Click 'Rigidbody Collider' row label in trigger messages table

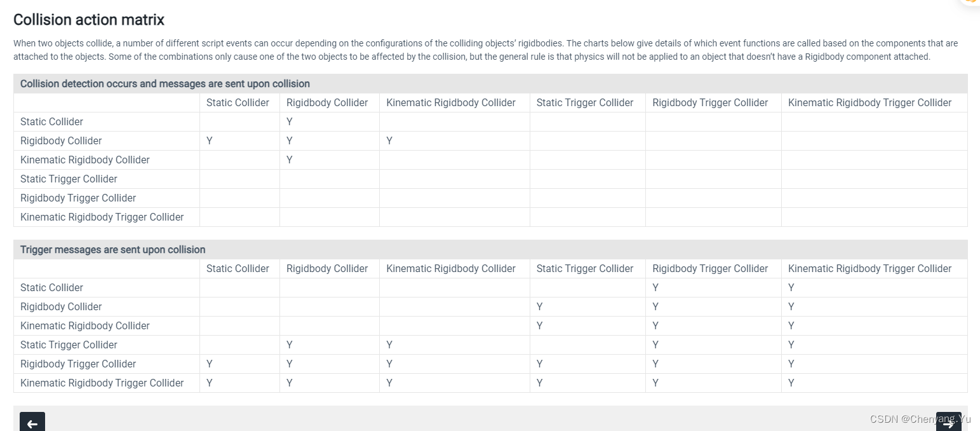[x=61, y=307]
